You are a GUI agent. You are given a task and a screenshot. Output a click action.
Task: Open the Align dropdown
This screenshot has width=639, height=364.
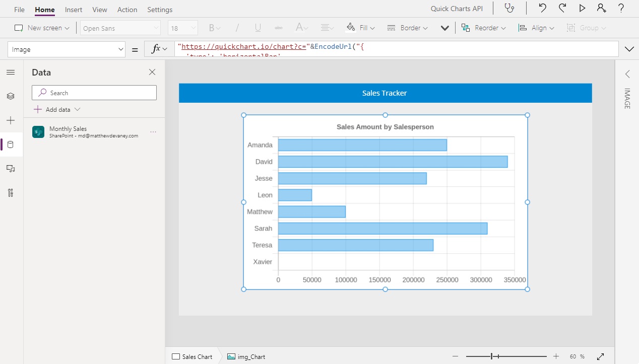coord(536,28)
